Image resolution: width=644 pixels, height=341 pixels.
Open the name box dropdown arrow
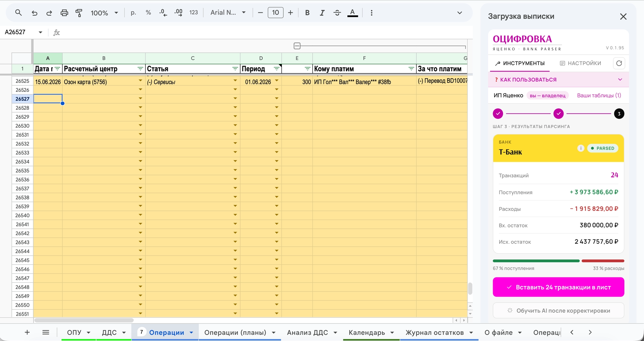point(40,32)
